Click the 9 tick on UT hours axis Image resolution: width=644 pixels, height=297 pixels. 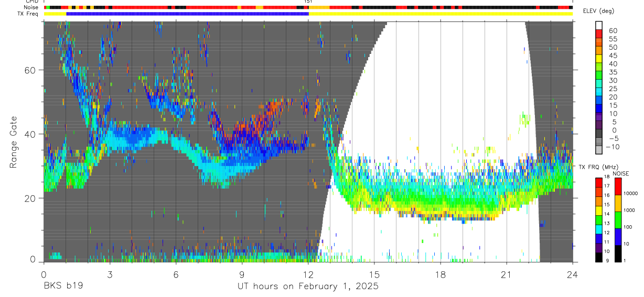pos(242,274)
